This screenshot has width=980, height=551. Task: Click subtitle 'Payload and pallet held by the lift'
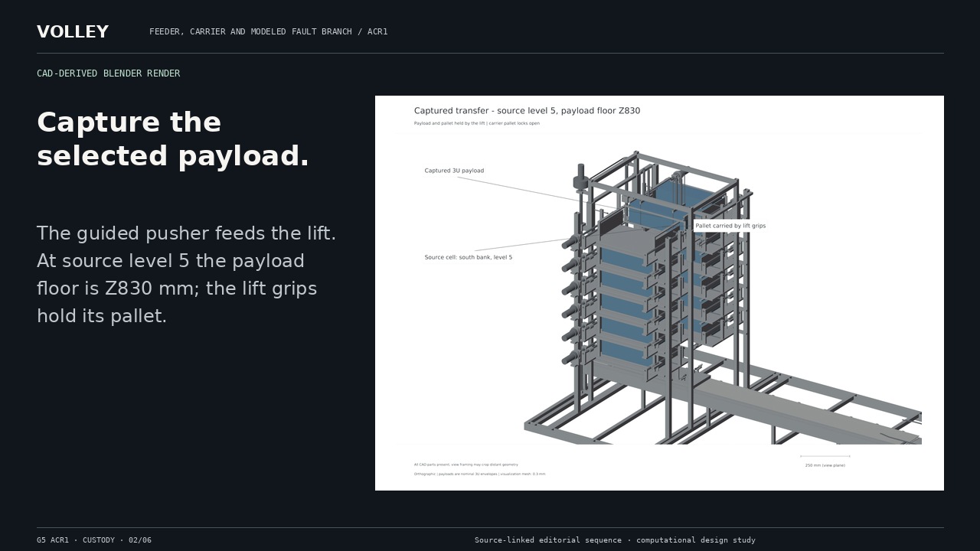[476, 123]
